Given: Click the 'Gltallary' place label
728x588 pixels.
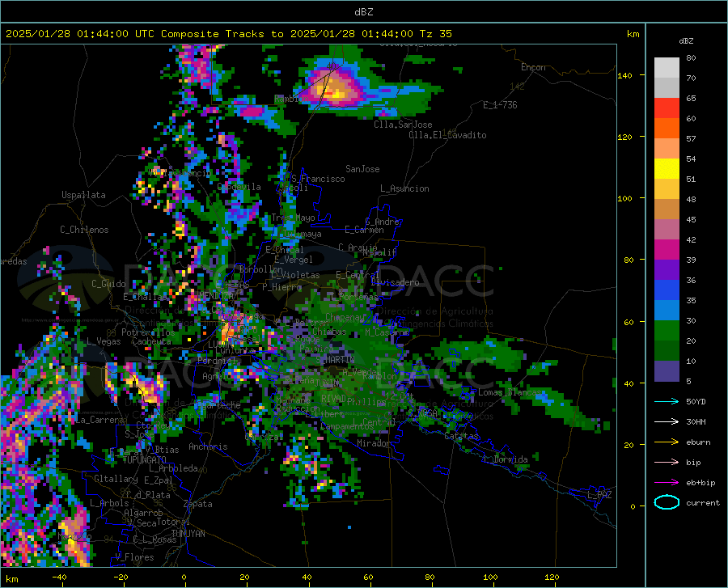Looking at the screenshot, I should (x=116, y=479).
